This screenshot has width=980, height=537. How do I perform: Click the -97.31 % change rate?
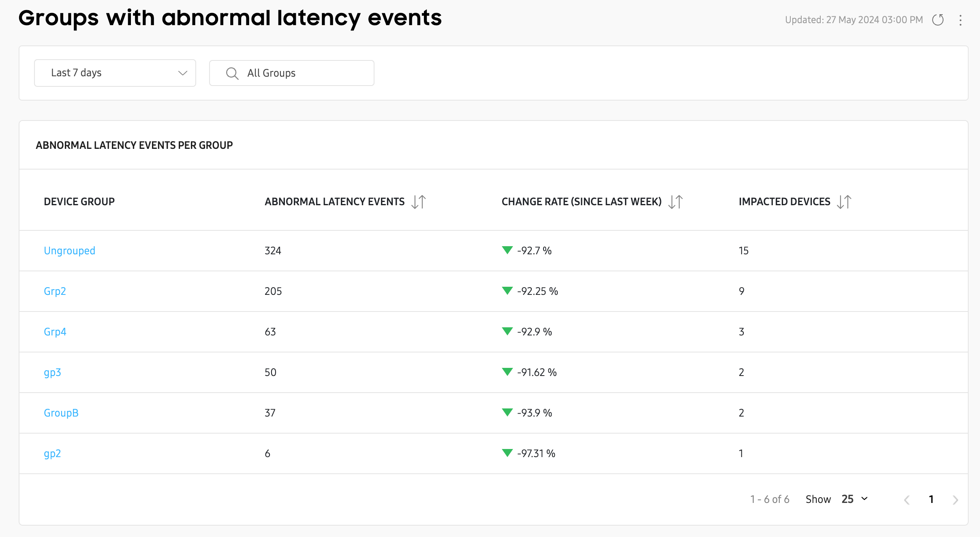tap(536, 453)
